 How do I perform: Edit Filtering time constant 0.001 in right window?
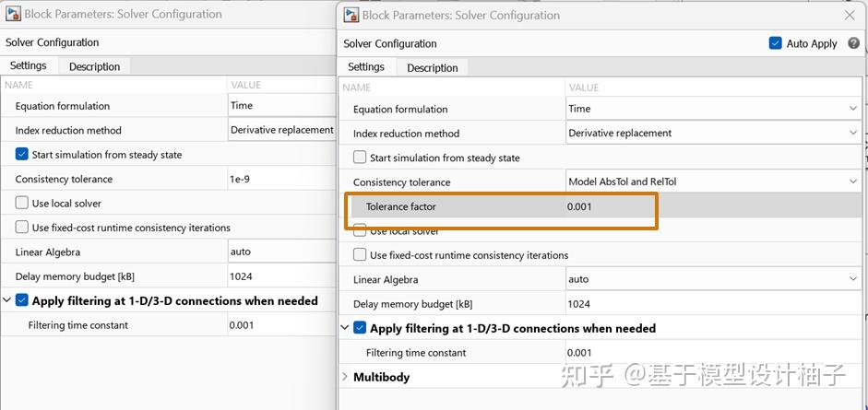(714, 353)
